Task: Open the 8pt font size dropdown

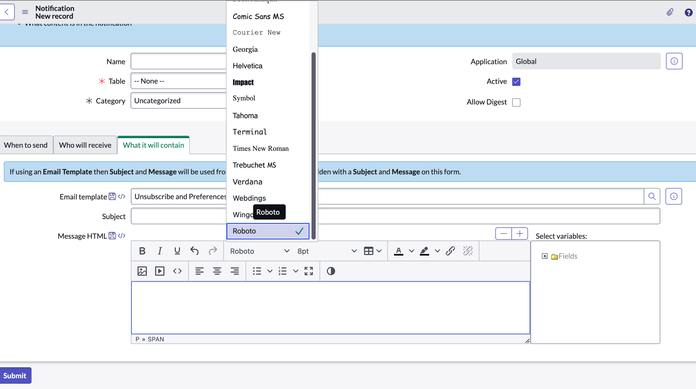Action: (327, 251)
